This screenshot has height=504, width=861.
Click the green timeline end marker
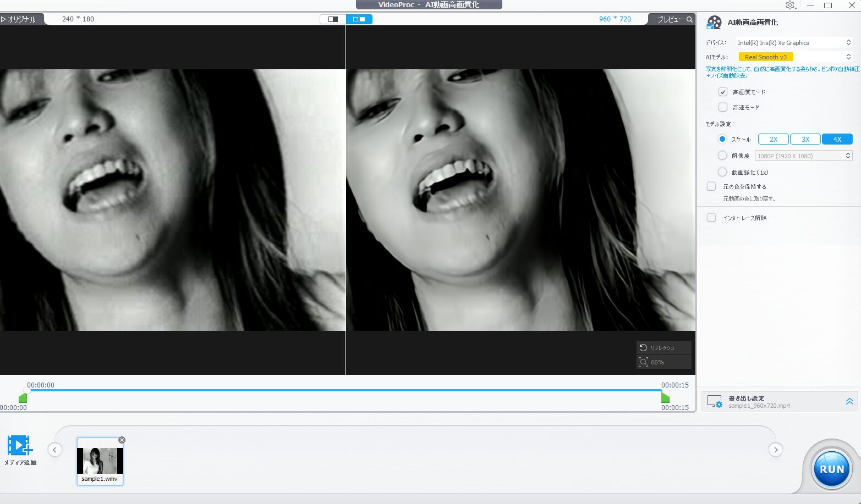[665, 398]
